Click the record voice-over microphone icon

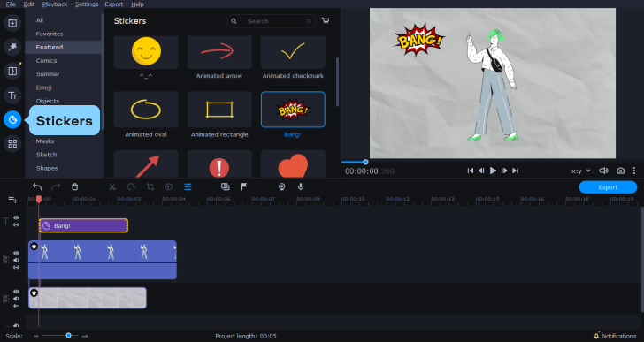tap(301, 187)
